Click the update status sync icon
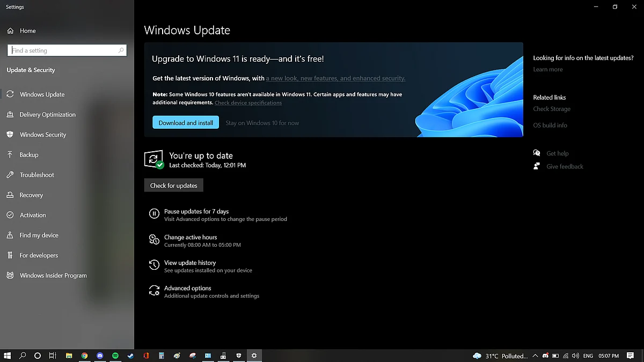644x362 pixels. (154, 160)
